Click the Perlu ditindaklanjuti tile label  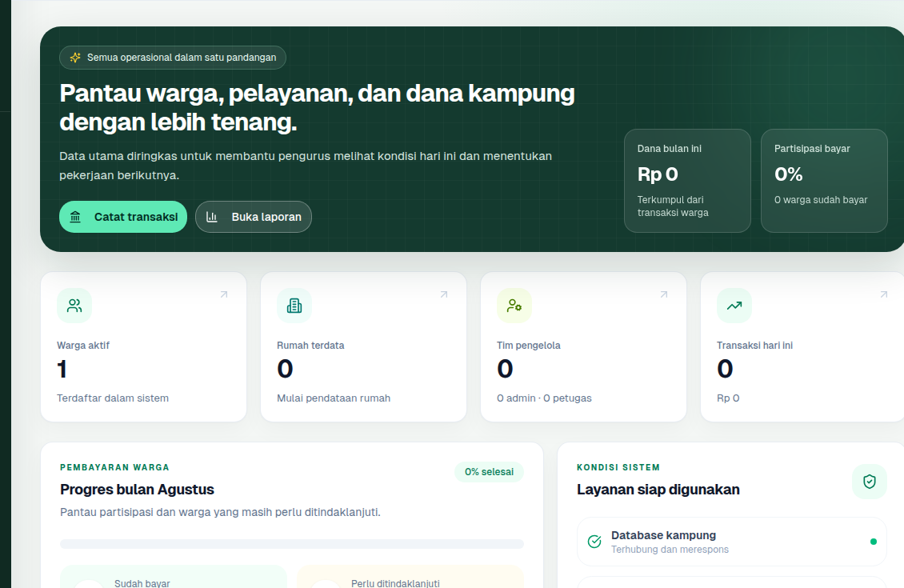click(395, 583)
